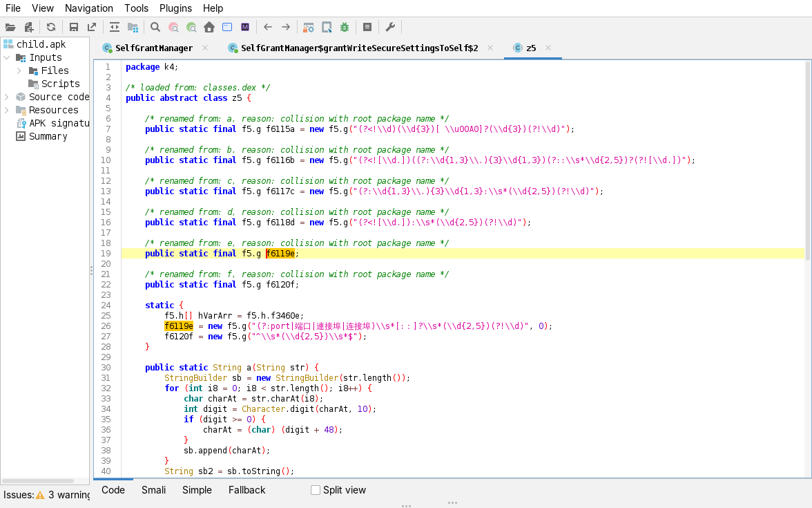Image resolution: width=812 pixels, height=508 pixels.
Task: Open class search with the pink magnifier icon
Action: 173,27
